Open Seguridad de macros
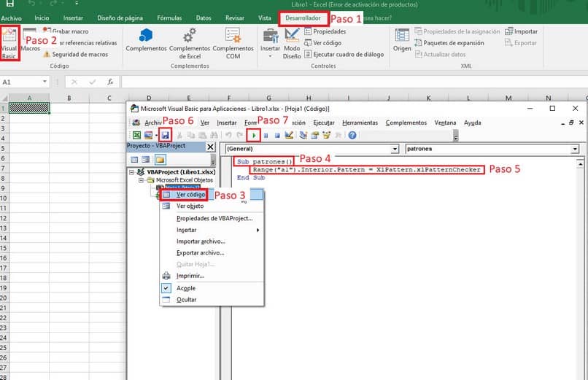The width and height of the screenshot is (588, 380). [76, 55]
